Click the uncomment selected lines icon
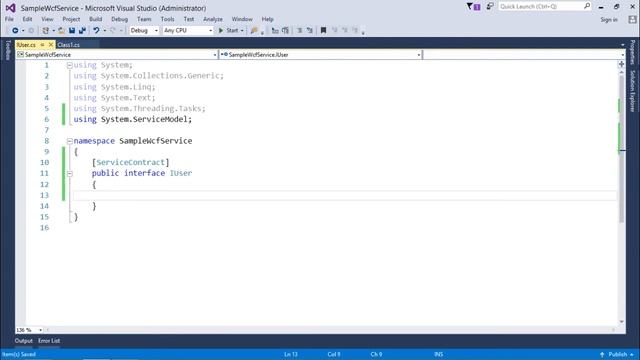 [285, 31]
